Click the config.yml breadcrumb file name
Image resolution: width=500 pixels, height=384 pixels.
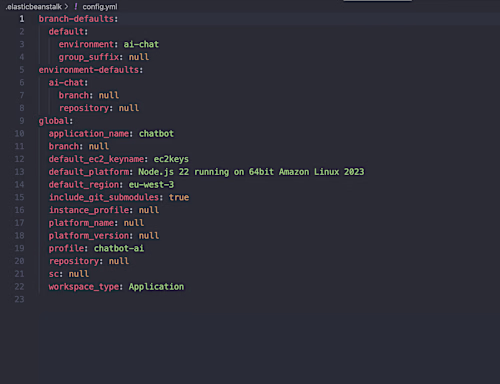point(100,7)
